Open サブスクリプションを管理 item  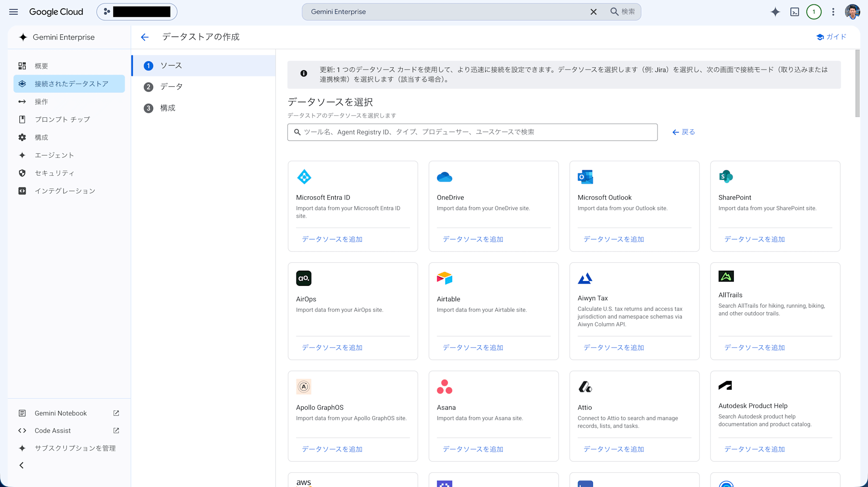click(69, 448)
